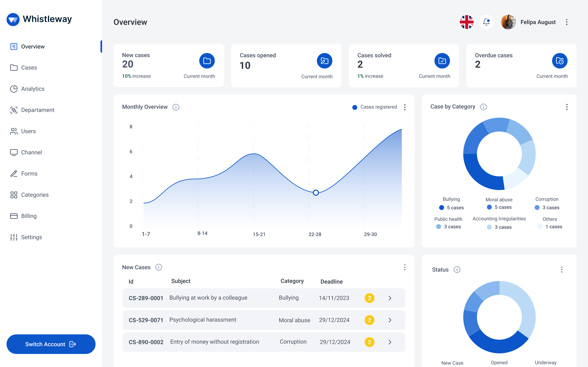Viewport: 588px width, 367px height.
Task: Open the Cases section icon
Action: [x=13, y=67]
